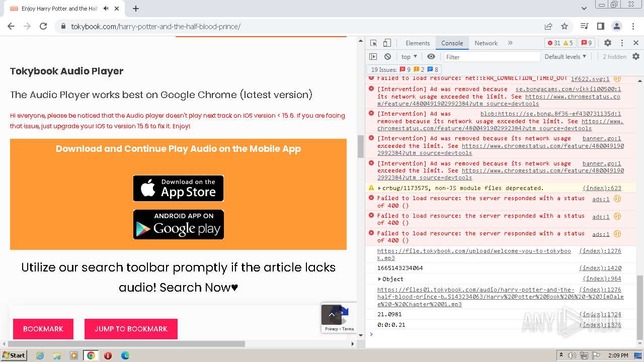The width and height of the screenshot is (644, 362).
Task: Show hidden system tray icons arrow
Action: 561,355
